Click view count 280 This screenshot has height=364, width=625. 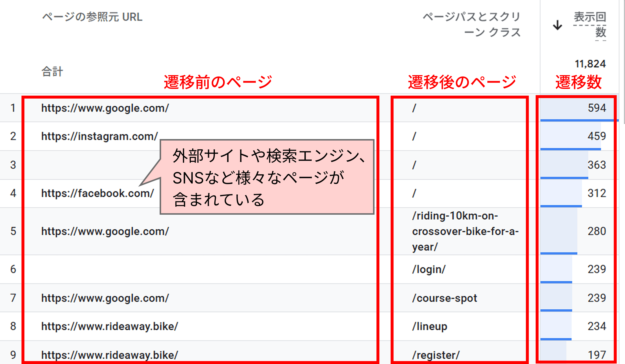coord(597,232)
